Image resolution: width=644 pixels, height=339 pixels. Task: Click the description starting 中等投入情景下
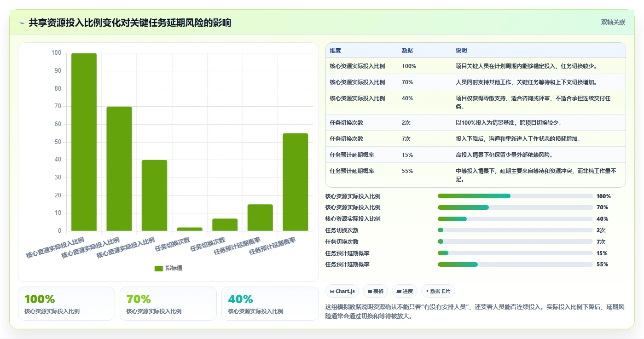[x=536, y=175]
